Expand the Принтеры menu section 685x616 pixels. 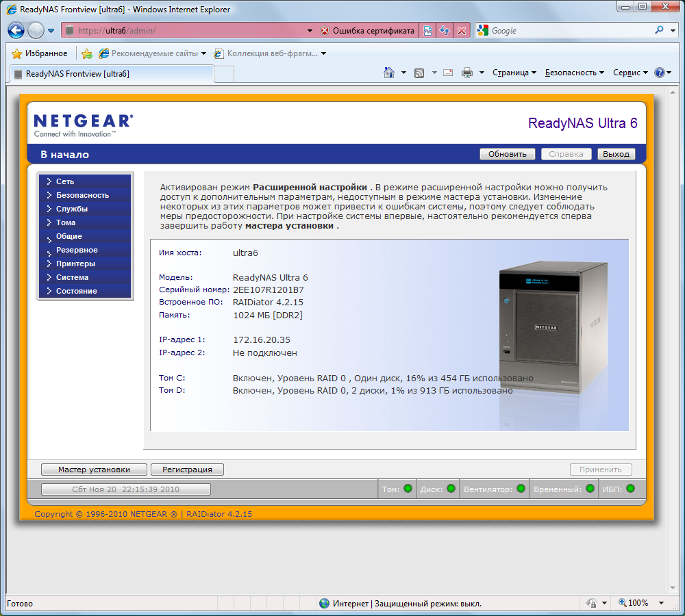pyautogui.click(x=85, y=264)
